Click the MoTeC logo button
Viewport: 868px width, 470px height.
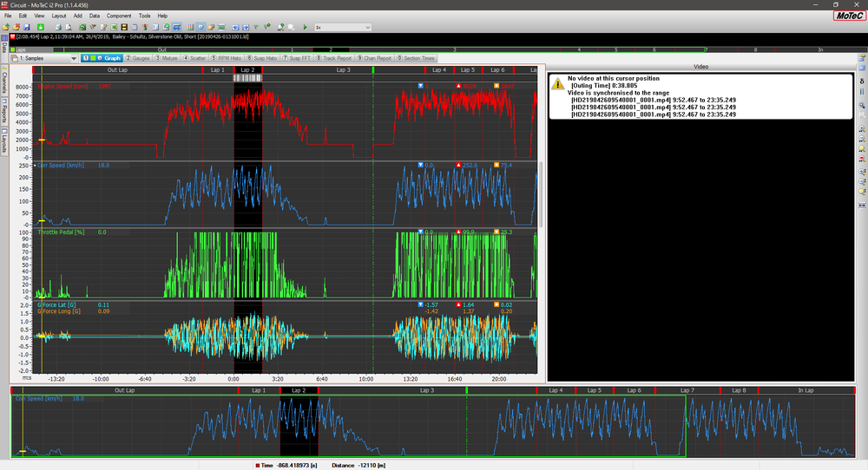point(849,16)
